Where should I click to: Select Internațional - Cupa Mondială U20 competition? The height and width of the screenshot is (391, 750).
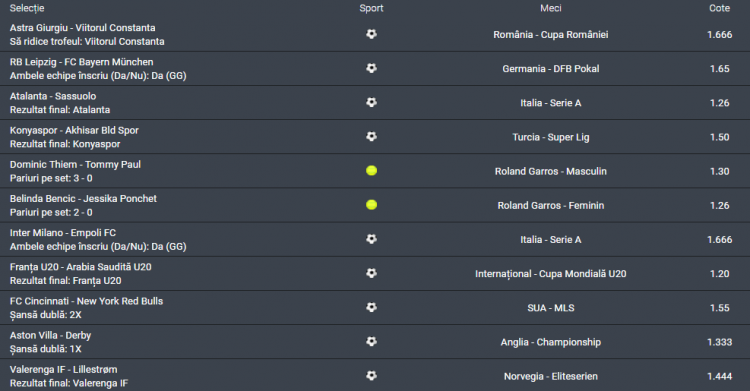(551, 274)
